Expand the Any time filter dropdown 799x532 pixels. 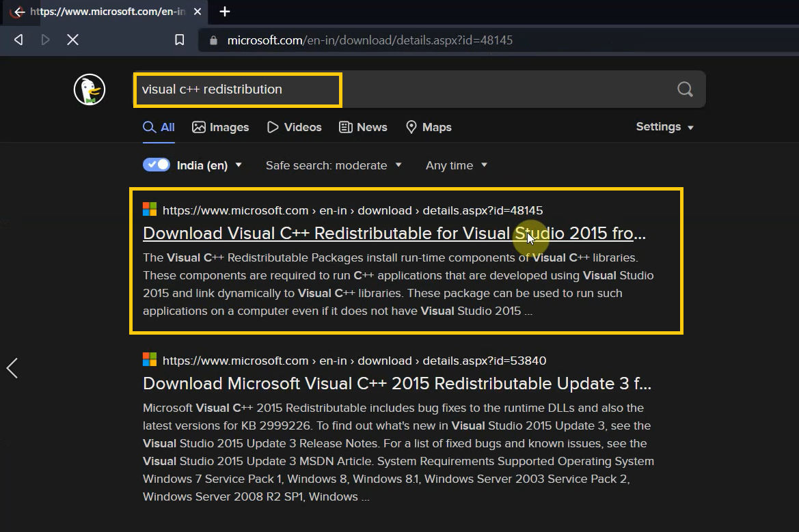tap(455, 165)
